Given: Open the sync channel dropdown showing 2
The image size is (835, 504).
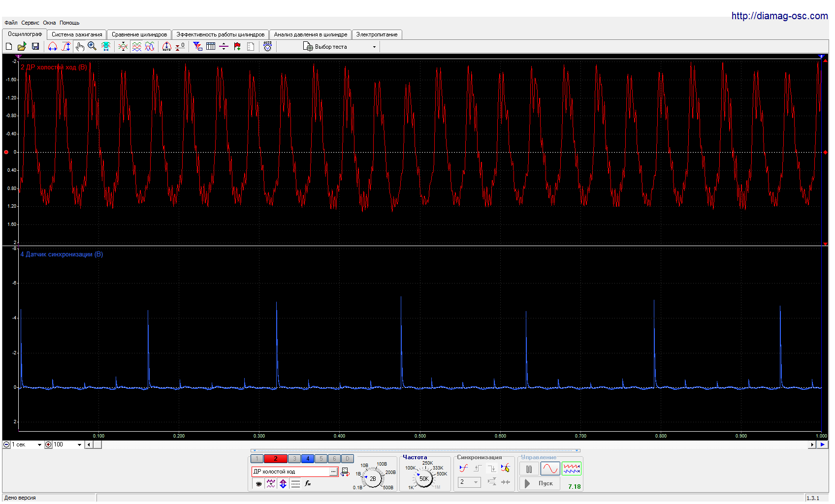Looking at the screenshot, I should pos(469,482).
